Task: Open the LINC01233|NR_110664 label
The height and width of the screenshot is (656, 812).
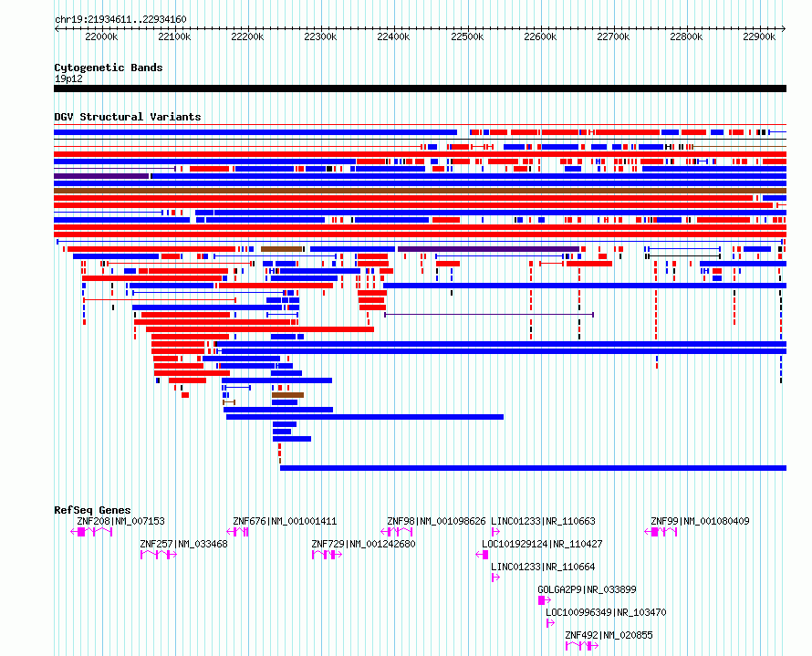Action: [543, 567]
